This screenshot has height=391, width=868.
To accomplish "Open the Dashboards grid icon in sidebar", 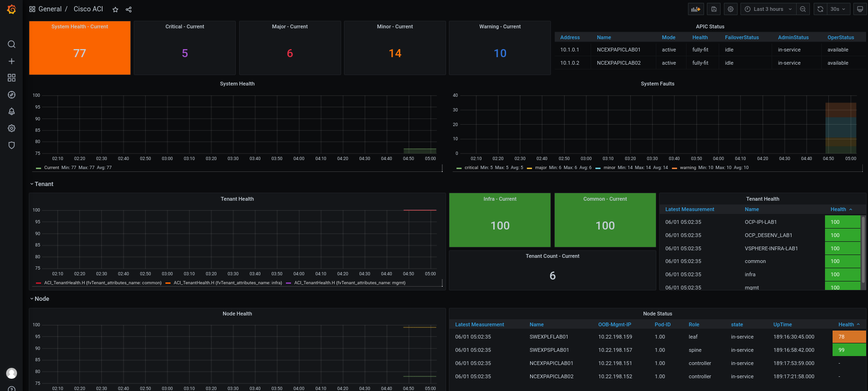I will (x=12, y=78).
